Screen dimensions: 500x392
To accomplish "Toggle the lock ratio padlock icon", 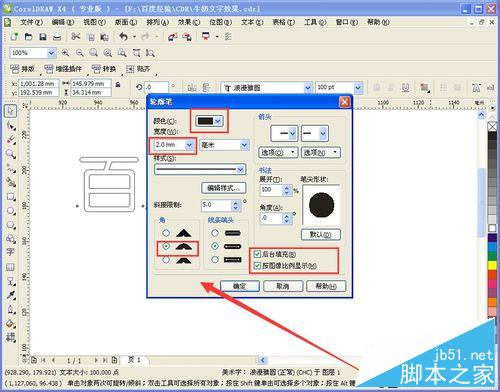I will (x=118, y=85).
